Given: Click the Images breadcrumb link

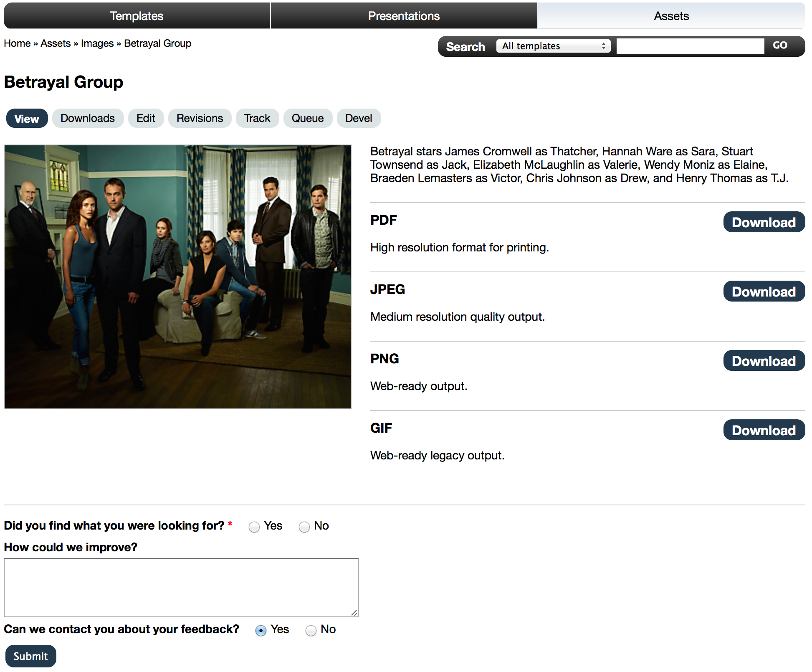Looking at the screenshot, I should [97, 43].
